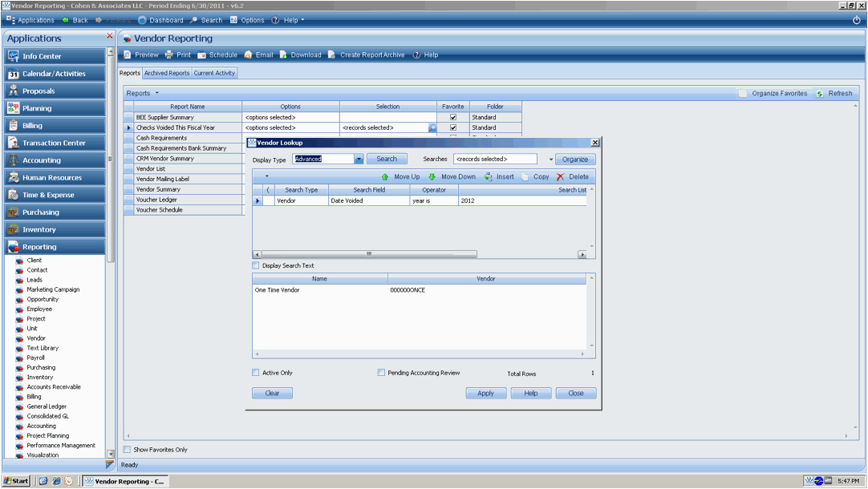Enable the Active Only checkbox
This screenshot has width=868, height=489.
click(x=256, y=373)
